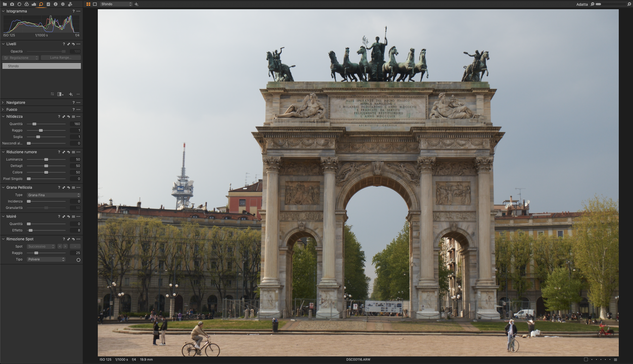This screenshot has height=364, width=633.
Task: Expand the Navigatore panel
Action: (3, 102)
